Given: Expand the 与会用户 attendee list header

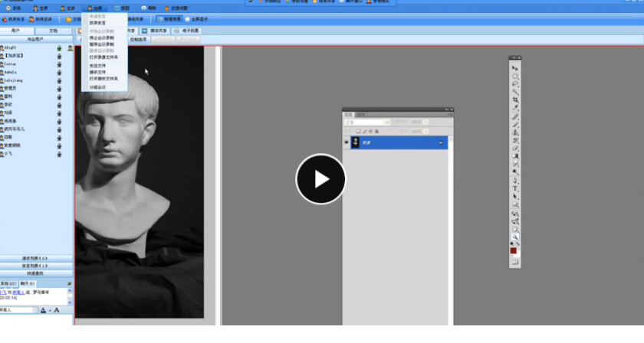Looking at the screenshot, I should click(x=36, y=38).
